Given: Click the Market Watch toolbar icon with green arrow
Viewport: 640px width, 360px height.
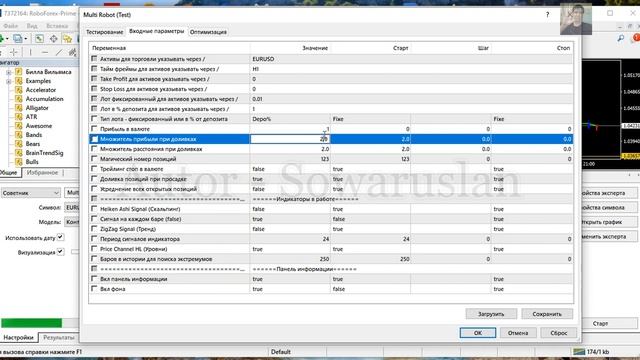Looking at the screenshot, I should [39, 39].
